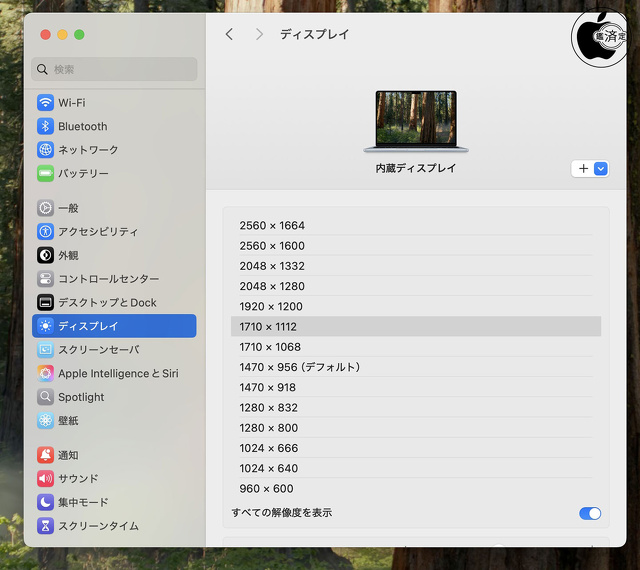Viewport: 640px width, 570px height.
Task: Choose resolution 1280 × 800
Action: click(x=416, y=428)
